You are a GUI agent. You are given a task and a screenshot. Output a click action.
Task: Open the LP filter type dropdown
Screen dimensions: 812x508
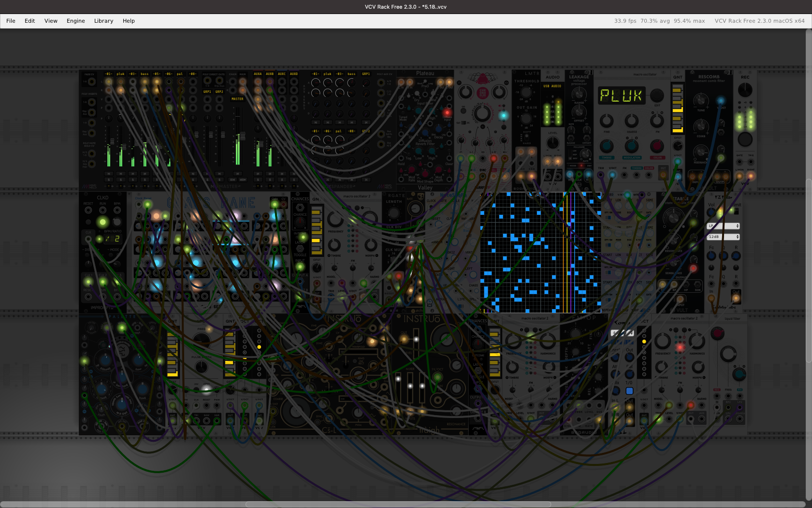[x=724, y=226]
